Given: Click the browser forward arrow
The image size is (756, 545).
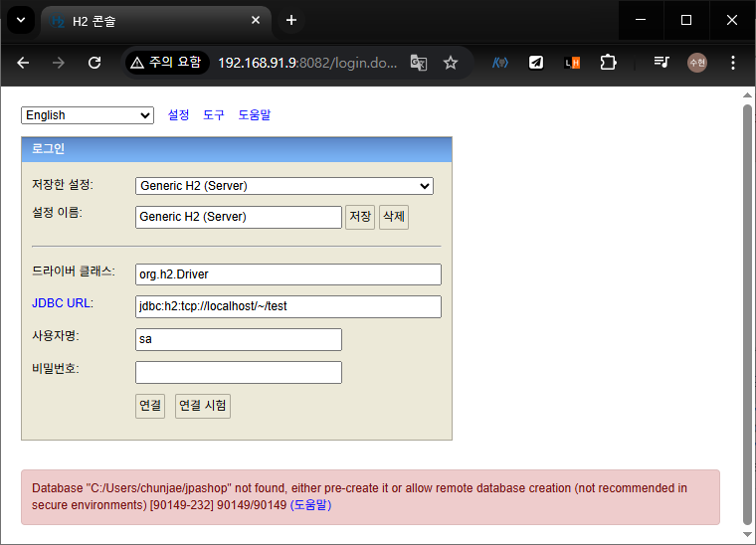Looking at the screenshot, I should (x=59, y=63).
